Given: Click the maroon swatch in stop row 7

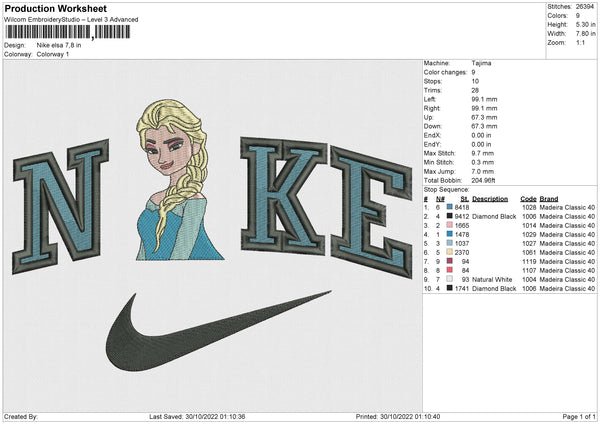Looking at the screenshot, I should point(450,261).
